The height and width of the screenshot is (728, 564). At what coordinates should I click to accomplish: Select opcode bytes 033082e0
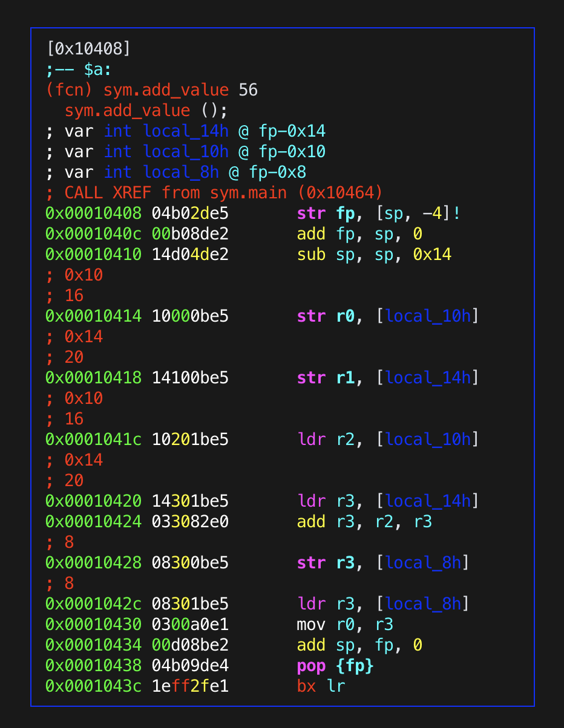(x=191, y=522)
